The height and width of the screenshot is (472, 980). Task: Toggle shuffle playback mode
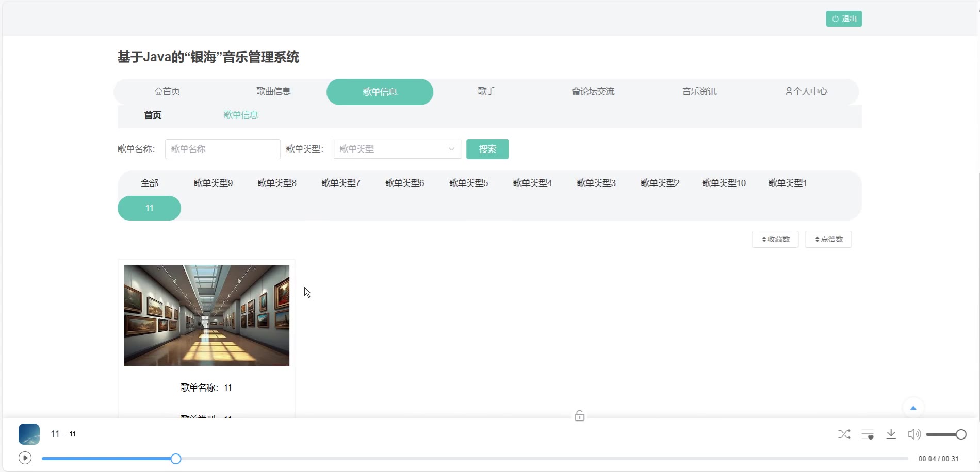coord(844,434)
